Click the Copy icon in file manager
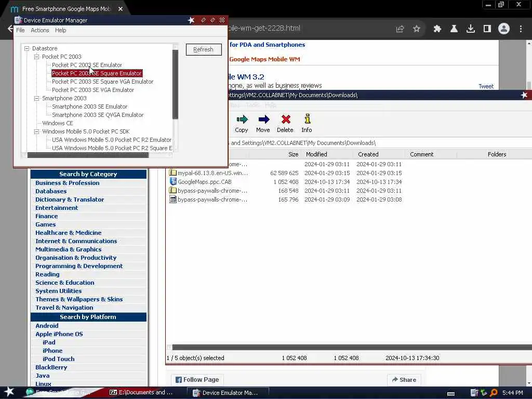 242,119
